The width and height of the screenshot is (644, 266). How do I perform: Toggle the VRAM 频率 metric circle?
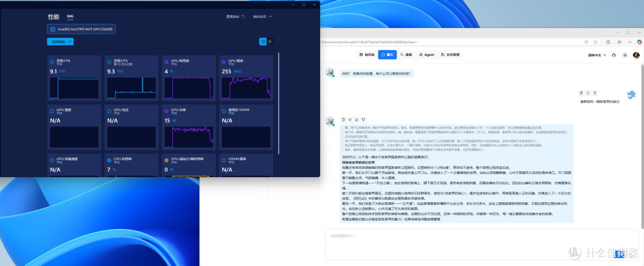(224, 160)
